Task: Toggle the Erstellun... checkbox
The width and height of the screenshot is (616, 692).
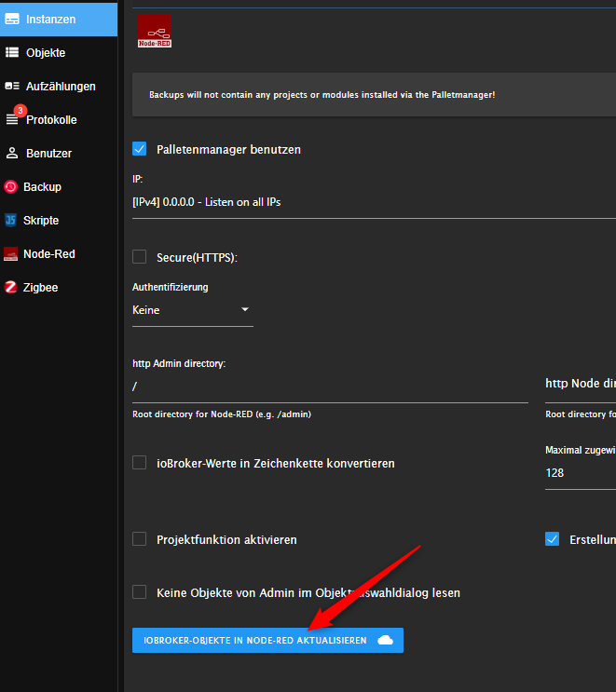Action: click(552, 539)
